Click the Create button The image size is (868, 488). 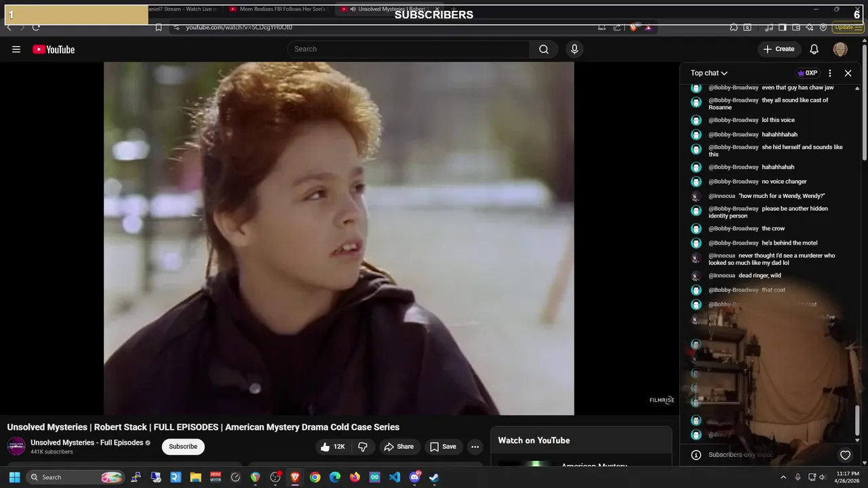point(778,49)
